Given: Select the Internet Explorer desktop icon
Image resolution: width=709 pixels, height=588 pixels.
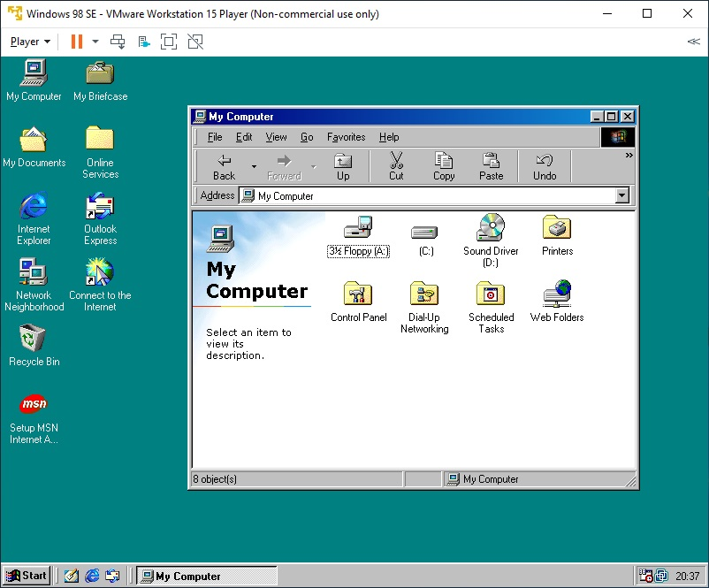Looking at the screenshot, I should coord(34,219).
